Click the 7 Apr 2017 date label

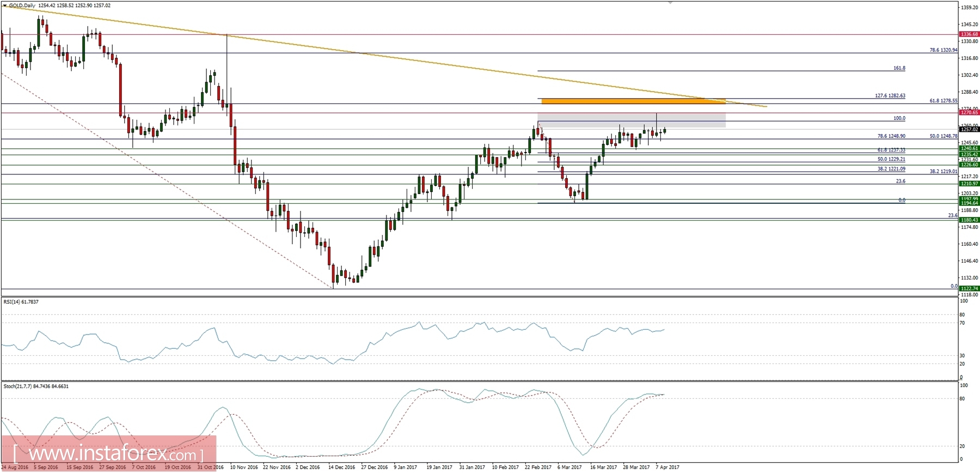667,467
